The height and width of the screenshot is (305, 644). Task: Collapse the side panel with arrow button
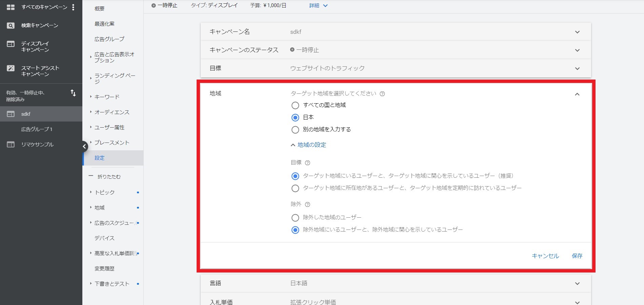click(x=84, y=147)
